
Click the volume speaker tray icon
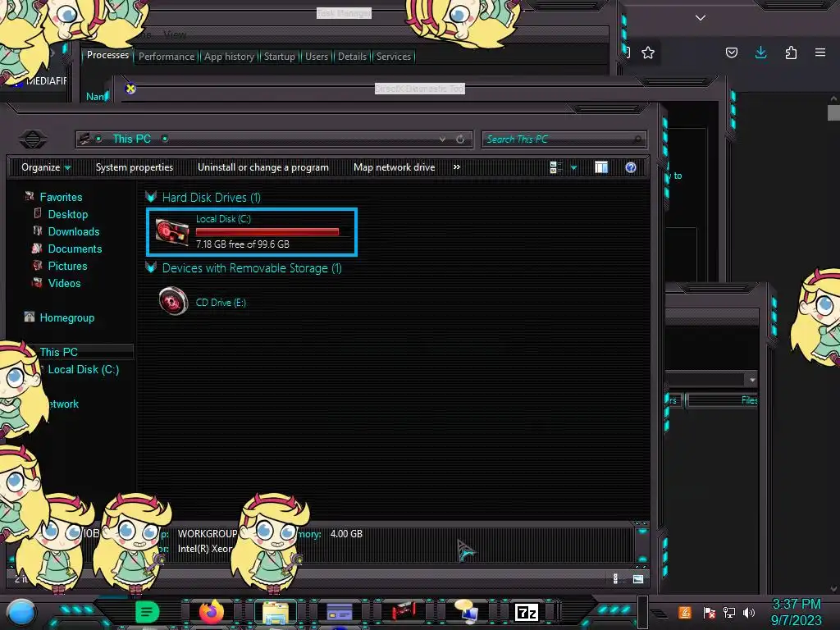point(749,612)
